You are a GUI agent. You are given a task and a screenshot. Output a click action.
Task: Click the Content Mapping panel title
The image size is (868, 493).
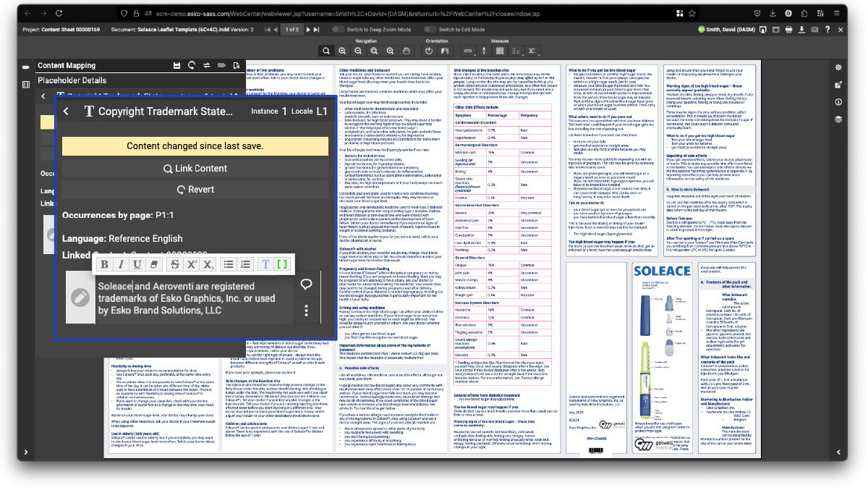click(67, 65)
